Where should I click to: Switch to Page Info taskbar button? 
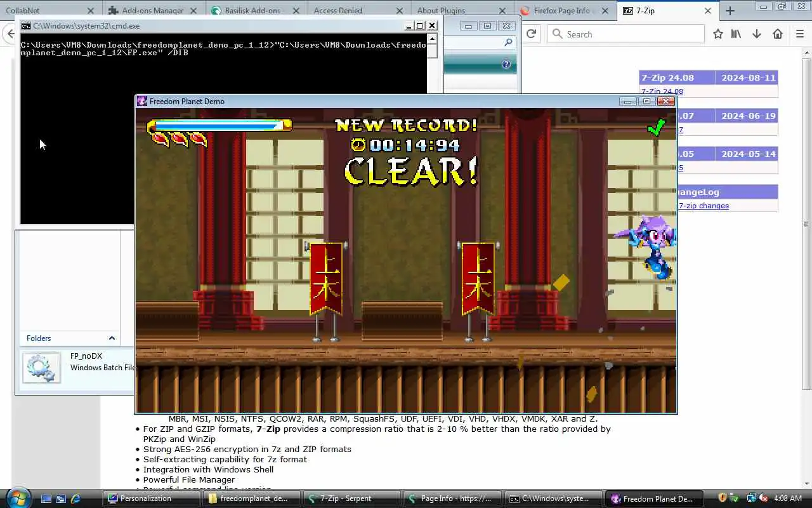[x=453, y=498]
